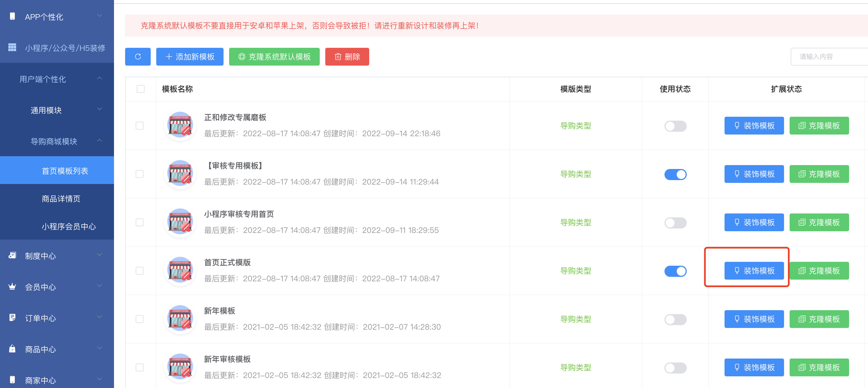Check the box for 小程序审核专用首页 row
868x388 pixels.
140,222
